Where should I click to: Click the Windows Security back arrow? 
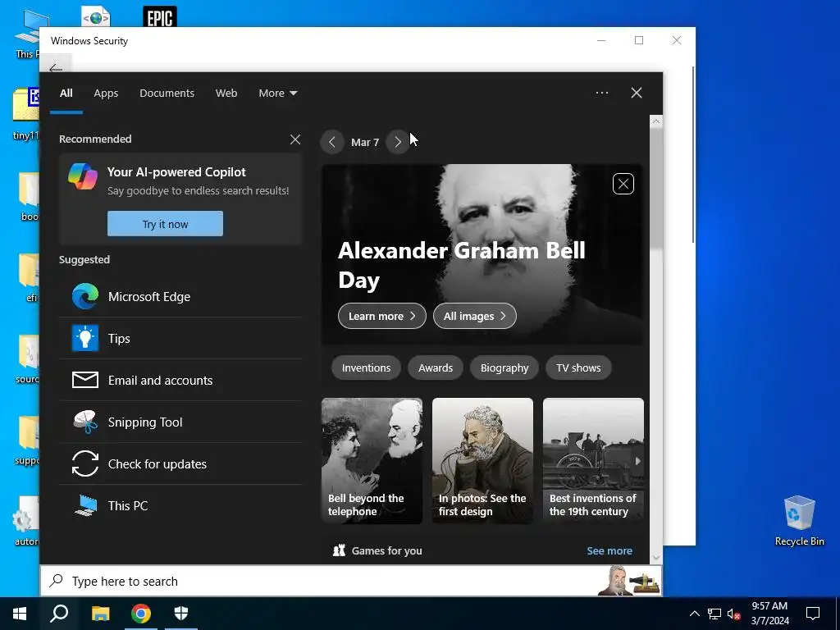(x=55, y=68)
